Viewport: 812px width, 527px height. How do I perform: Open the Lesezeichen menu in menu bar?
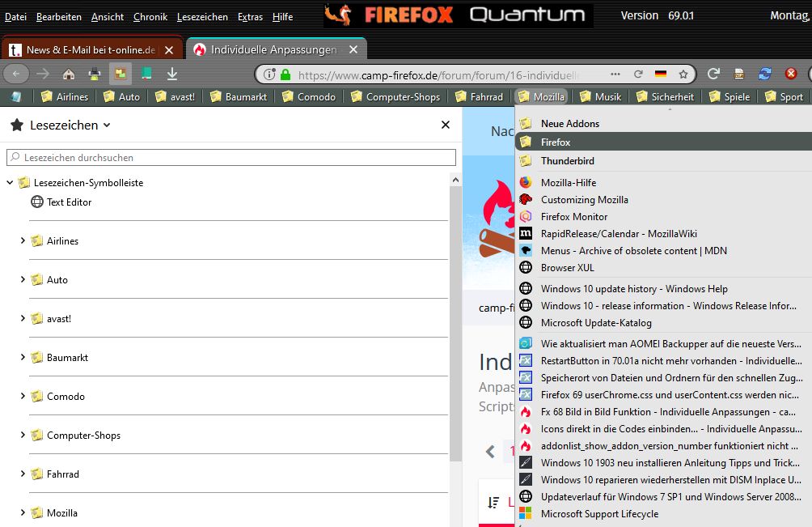tap(202, 16)
